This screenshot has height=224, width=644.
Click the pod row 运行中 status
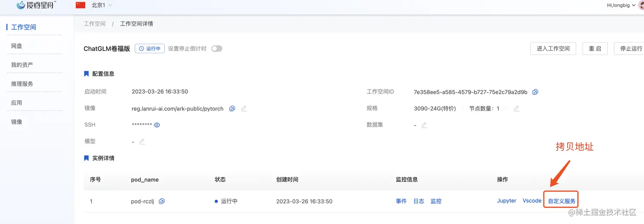coord(226,201)
